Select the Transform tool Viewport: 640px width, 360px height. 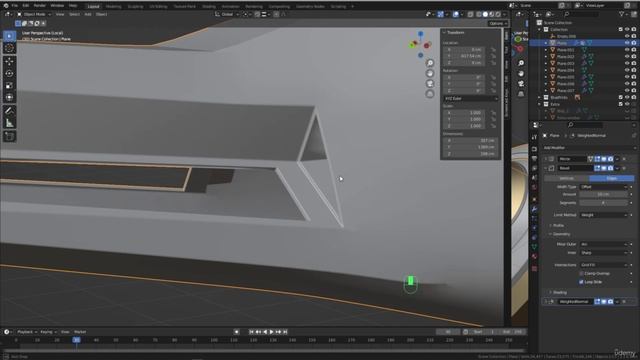pyautogui.click(x=9, y=97)
